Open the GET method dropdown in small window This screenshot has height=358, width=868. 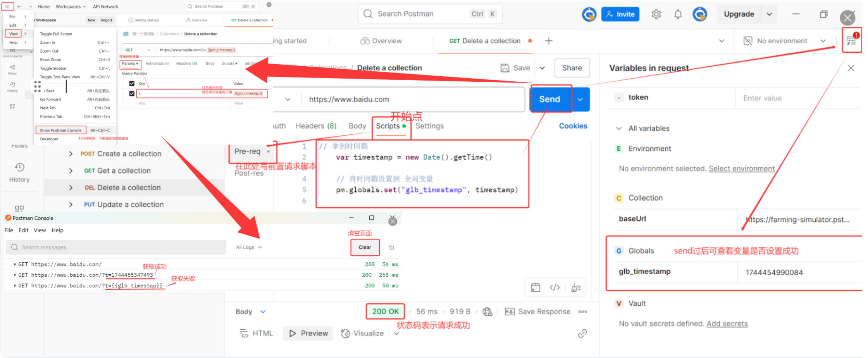pyautogui.click(x=138, y=50)
